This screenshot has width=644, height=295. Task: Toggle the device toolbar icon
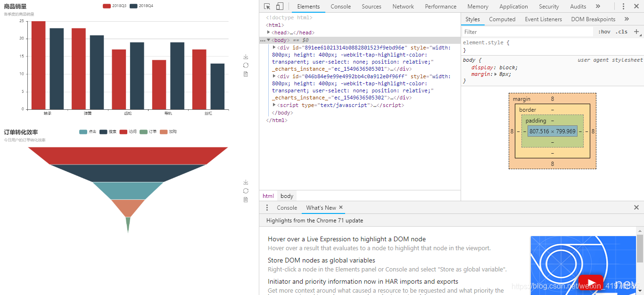pyautogui.click(x=280, y=6)
